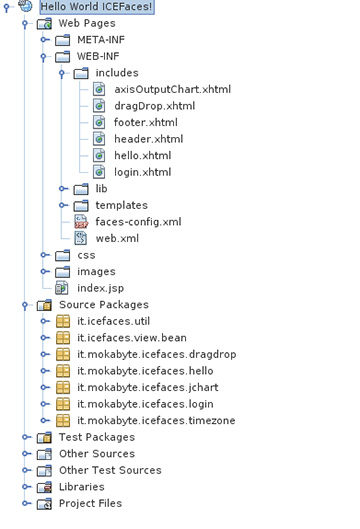Click the web.xml file icon
The width and height of the screenshot is (360, 529).
pyautogui.click(x=81, y=239)
